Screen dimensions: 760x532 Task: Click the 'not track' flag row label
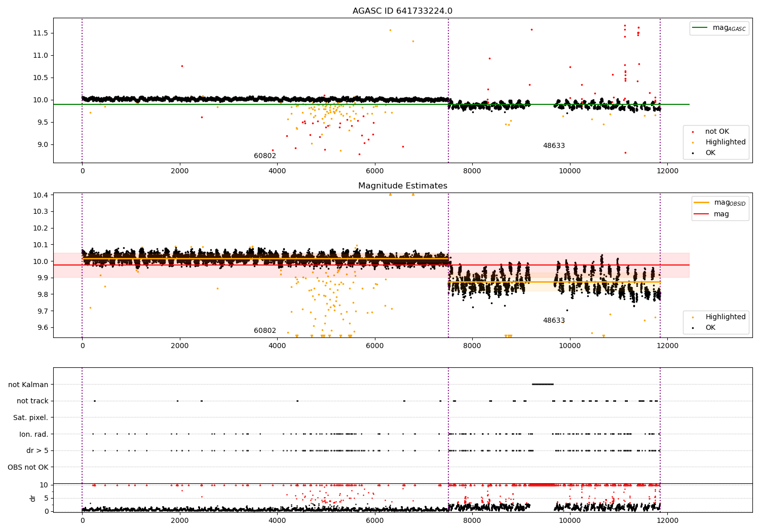(x=32, y=401)
